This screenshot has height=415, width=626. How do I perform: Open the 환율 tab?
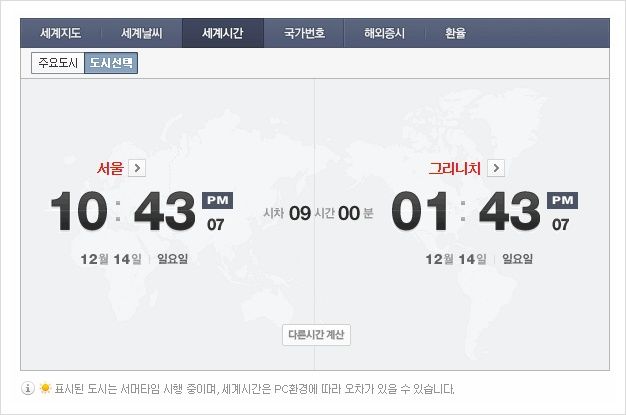point(456,33)
